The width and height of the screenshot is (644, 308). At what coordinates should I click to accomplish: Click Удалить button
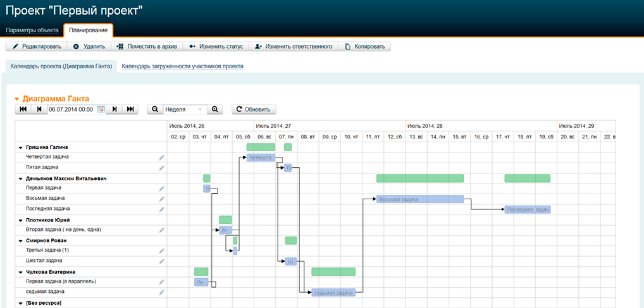(89, 46)
